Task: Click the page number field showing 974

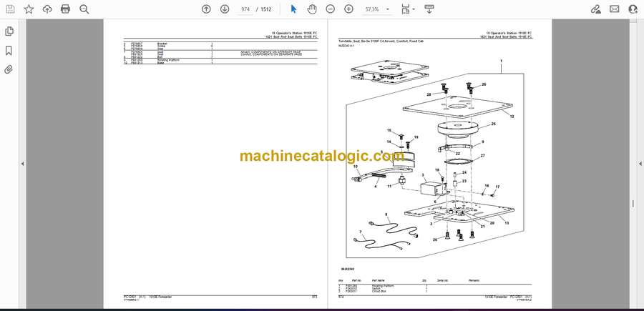Action: pos(245,9)
